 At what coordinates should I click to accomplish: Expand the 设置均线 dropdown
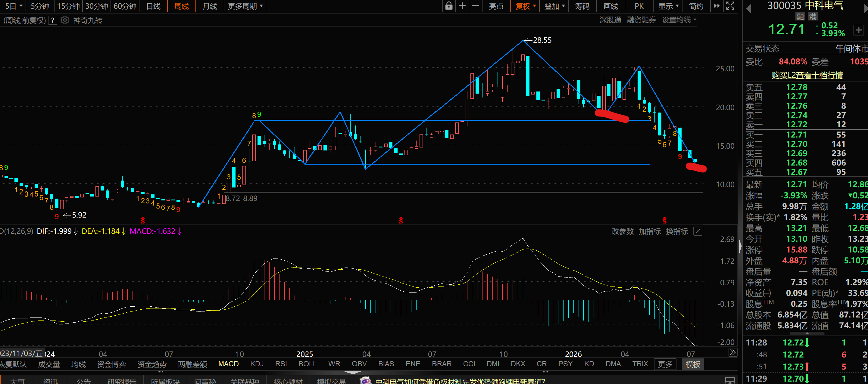coord(679,20)
